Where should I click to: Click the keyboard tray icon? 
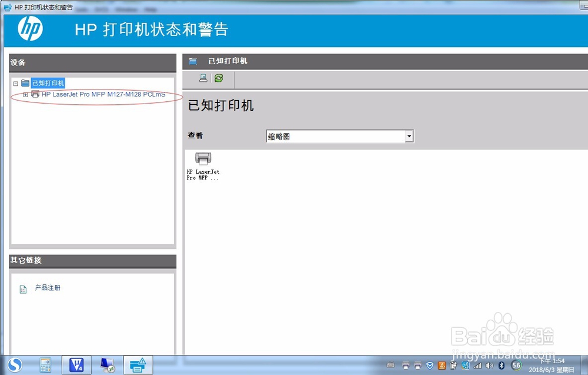point(390,365)
